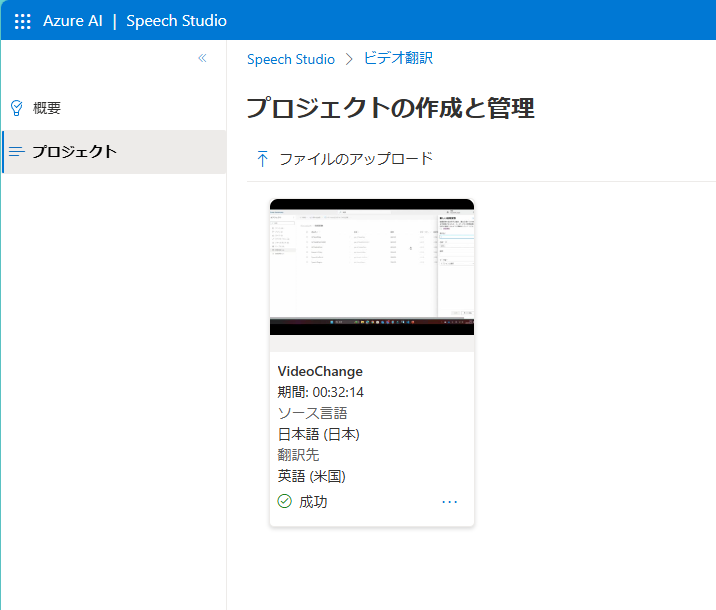
Task: Click the プロジェクトの作成と管理 heading
Action: (x=390, y=108)
